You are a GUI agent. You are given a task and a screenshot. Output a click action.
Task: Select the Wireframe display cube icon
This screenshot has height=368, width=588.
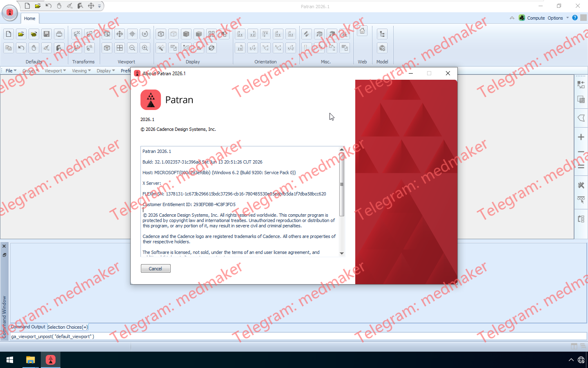click(x=161, y=34)
